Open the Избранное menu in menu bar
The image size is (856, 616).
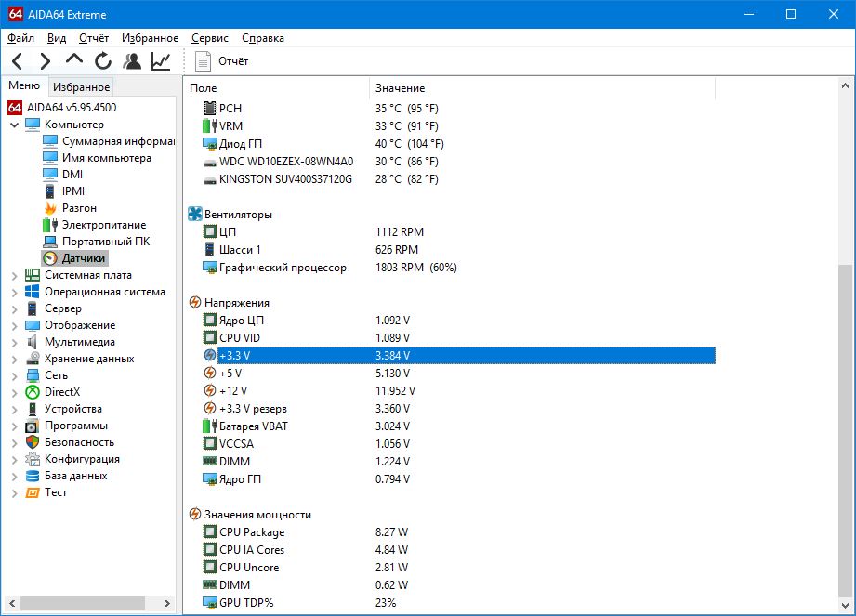(x=151, y=38)
